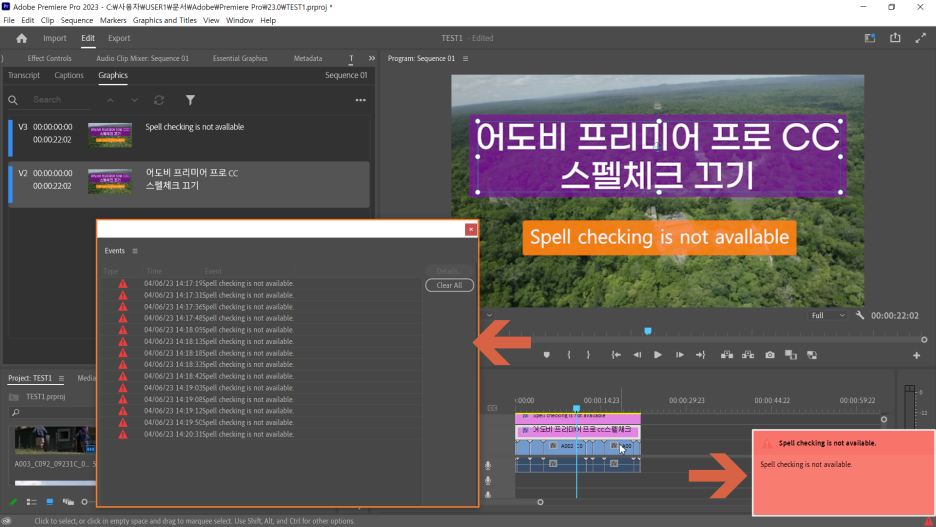Click Mark In bracket button
936x527 pixels.
point(569,355)
